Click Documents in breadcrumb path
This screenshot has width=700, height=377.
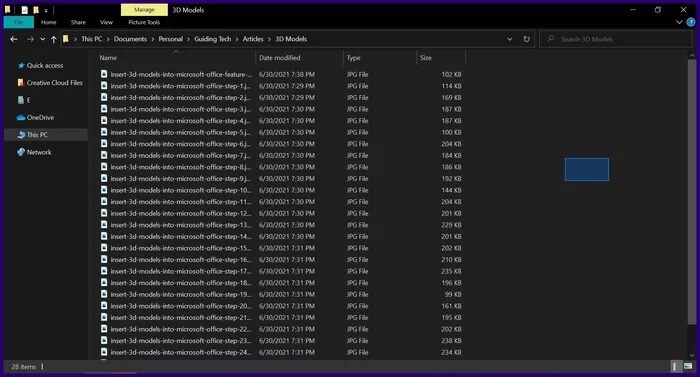(x=130, y=39)
